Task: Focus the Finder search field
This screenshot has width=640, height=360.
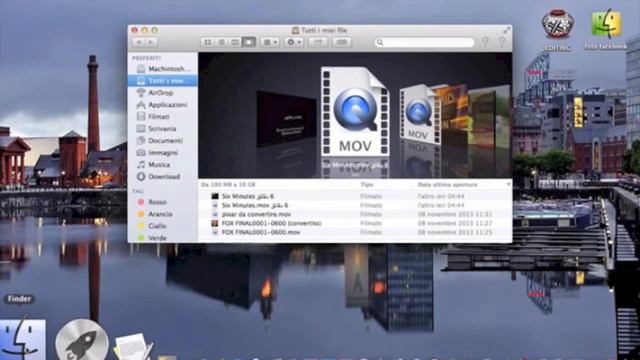Action: [424, 42]
